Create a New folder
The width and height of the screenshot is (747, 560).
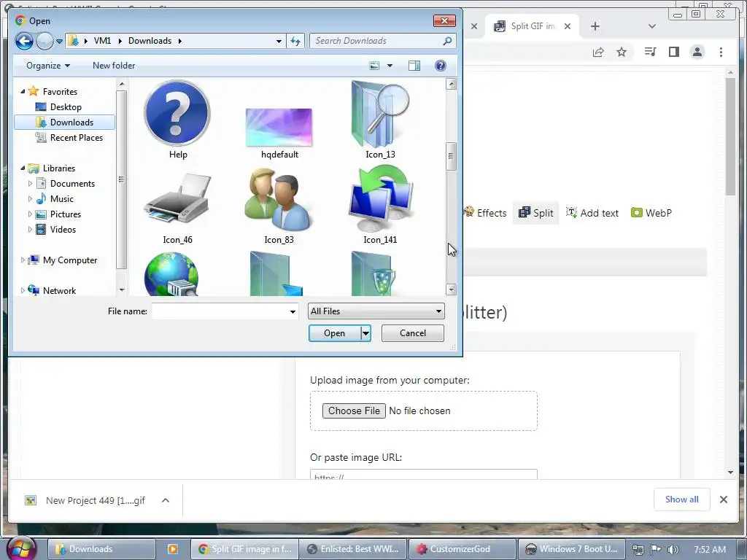(114, 66)
